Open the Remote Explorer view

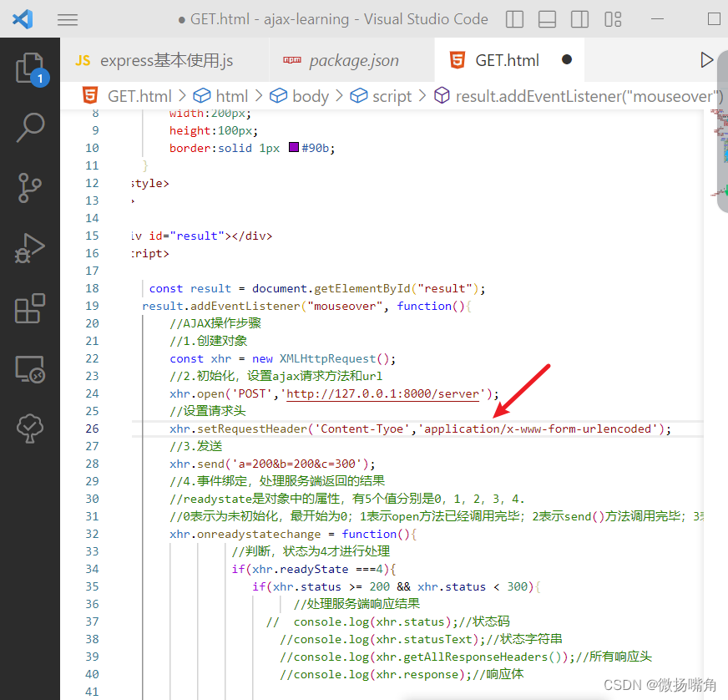pyautogui.click(x=30, y=369)
